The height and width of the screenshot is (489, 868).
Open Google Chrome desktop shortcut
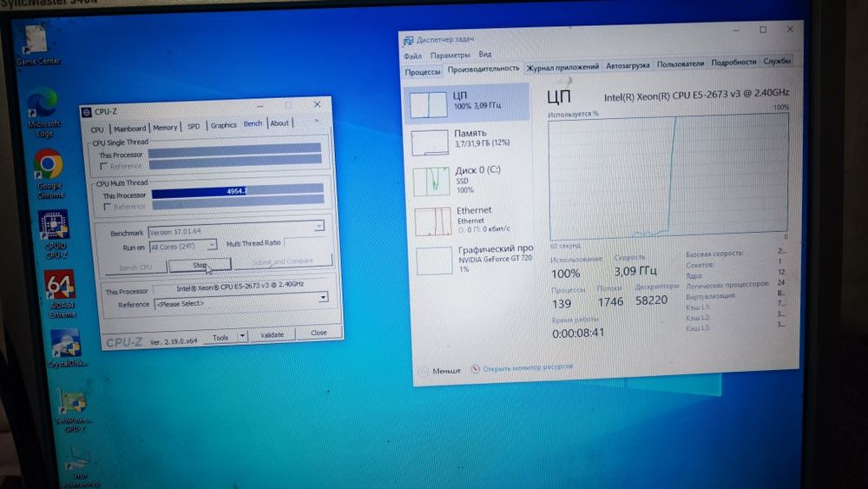pos(49,174)
